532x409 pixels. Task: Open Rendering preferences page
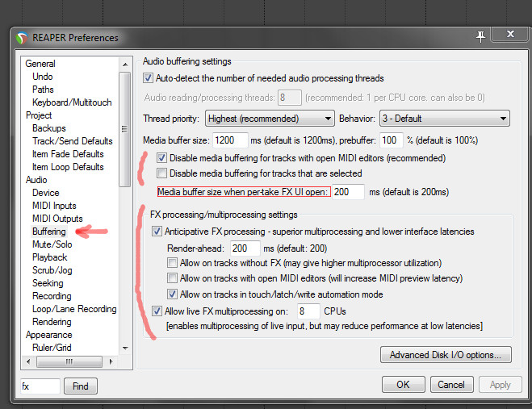click(x=52, y=322)
